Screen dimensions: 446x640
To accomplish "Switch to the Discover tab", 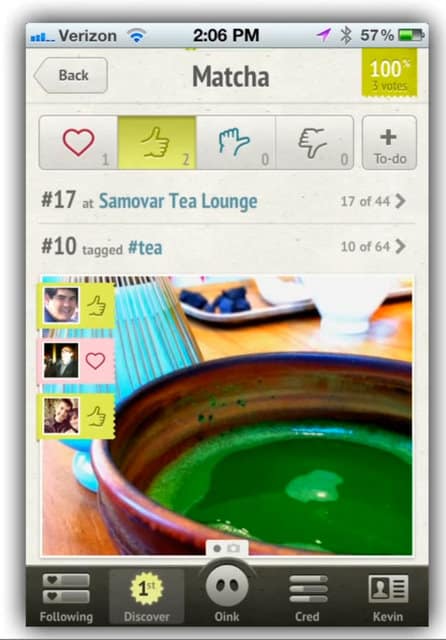I will (x=146, y=598).
